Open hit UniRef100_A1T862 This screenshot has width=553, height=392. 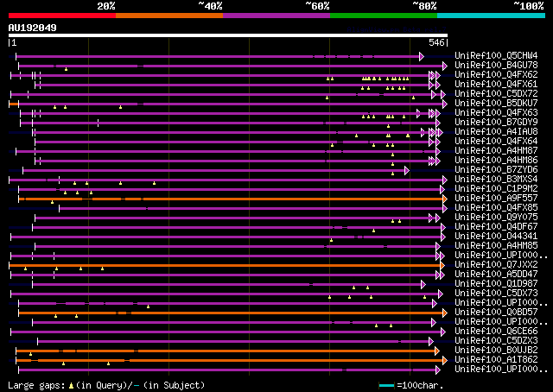point(496,360)
